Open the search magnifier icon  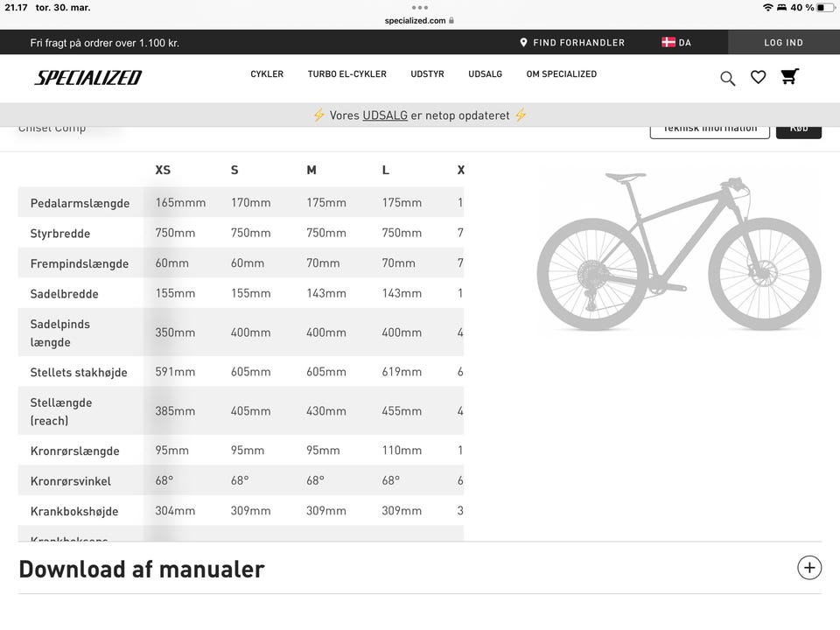coord(727,78)
